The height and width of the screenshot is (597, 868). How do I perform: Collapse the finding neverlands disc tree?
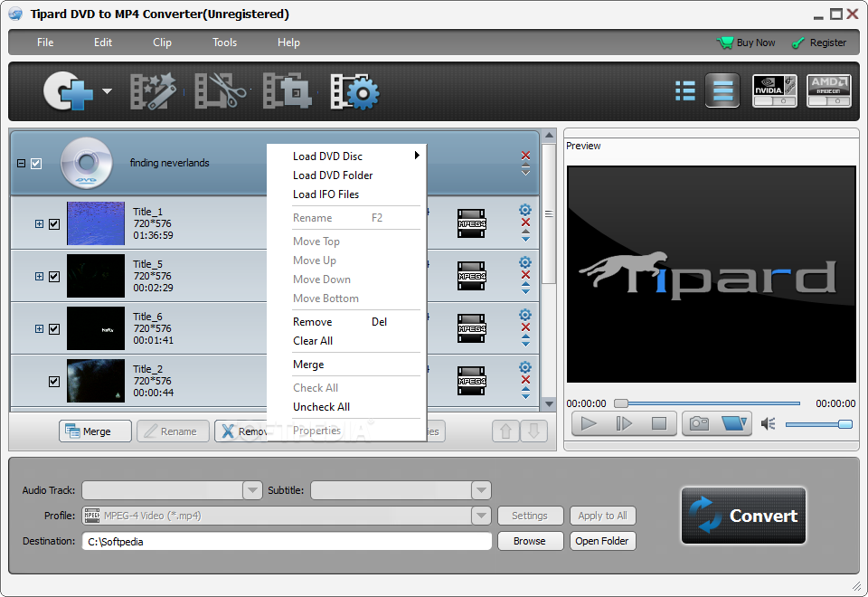21,164
